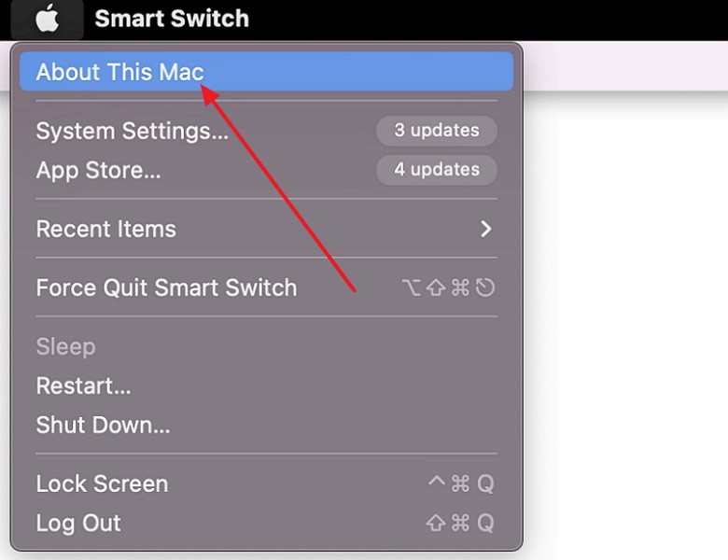Select About This Mac
This screenshot has width=728, height=560.
(x=267, y=72)
